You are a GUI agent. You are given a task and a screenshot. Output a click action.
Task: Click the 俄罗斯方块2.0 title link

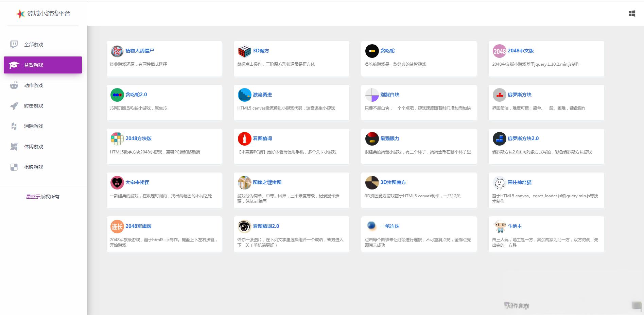[x=523, y=138]
